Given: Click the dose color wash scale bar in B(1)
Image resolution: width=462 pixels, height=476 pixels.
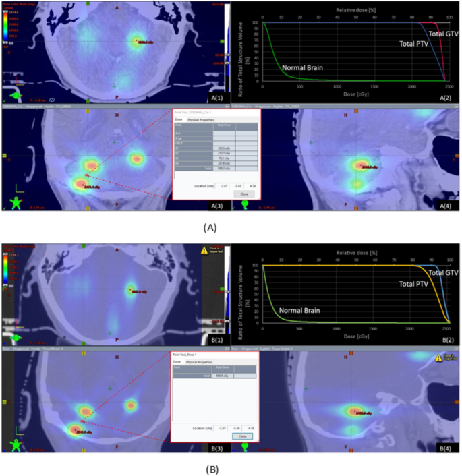Looking at the screenshot, I should tap(5, 268).
